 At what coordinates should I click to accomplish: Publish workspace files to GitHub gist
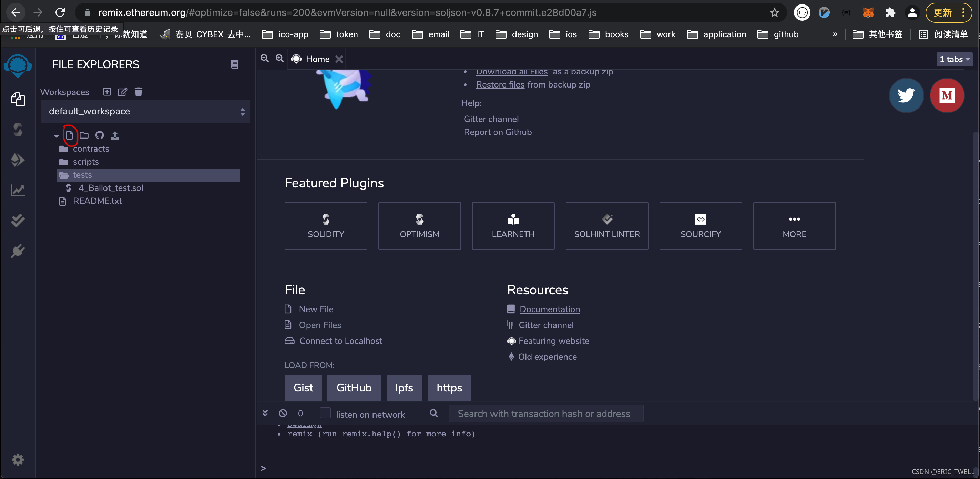(99, 135)
